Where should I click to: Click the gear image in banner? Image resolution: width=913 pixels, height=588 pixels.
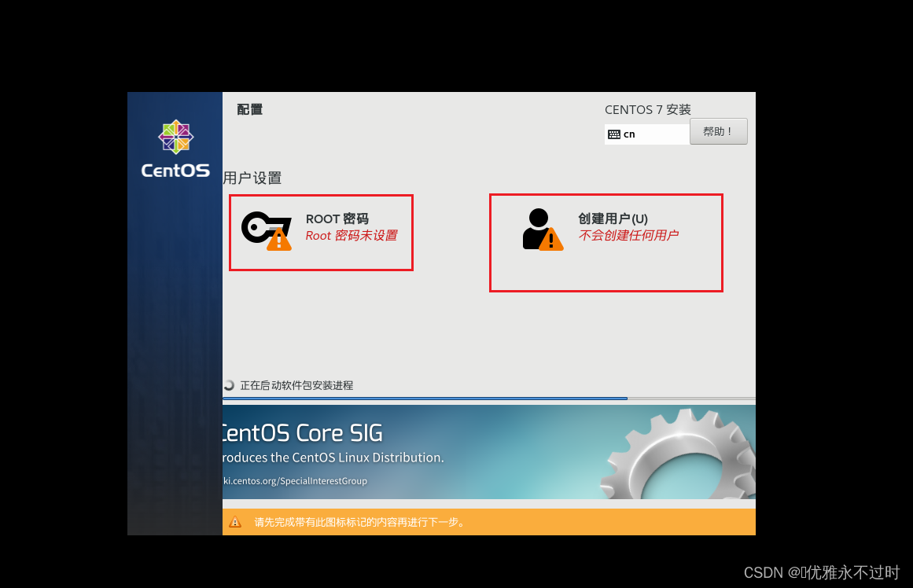coord(679,454)
